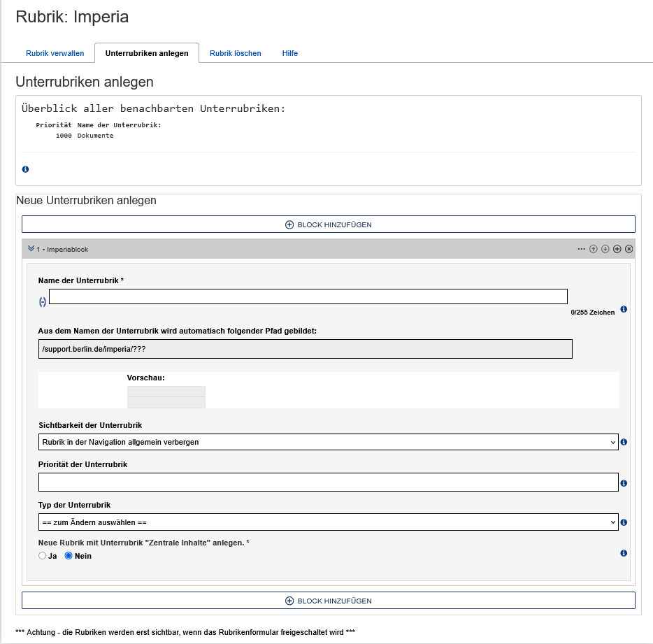Open the Sichtbarkeit der Unterrubrik dropdown
Screen dimensions: 653x644
pyautogui.click(x=328, y=442)
